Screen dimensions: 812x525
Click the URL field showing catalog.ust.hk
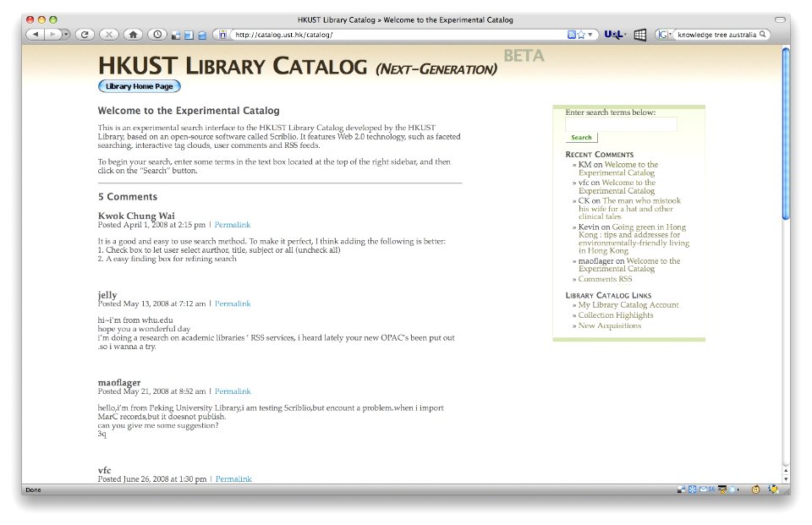point(396,35)
